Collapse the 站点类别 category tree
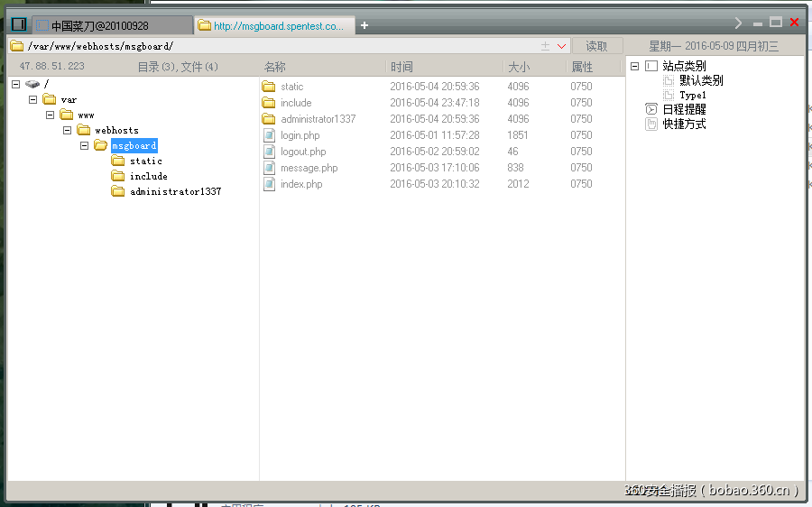This screenshot has height=507, width=812. 634,66
